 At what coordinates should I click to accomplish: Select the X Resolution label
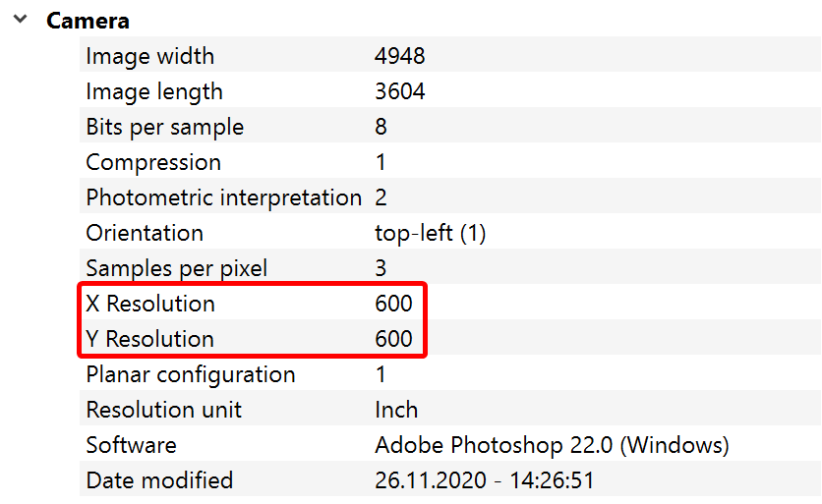(150, 304)
